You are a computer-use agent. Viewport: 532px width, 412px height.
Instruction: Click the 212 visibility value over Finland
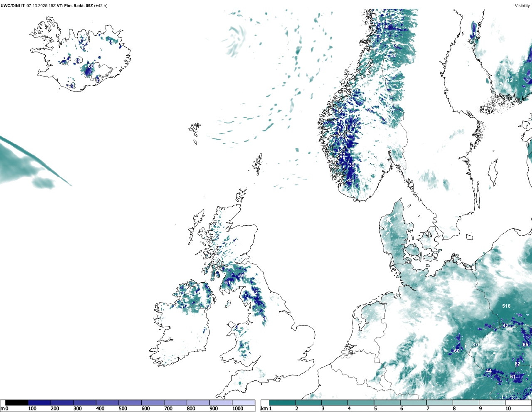tap(509, 80)
